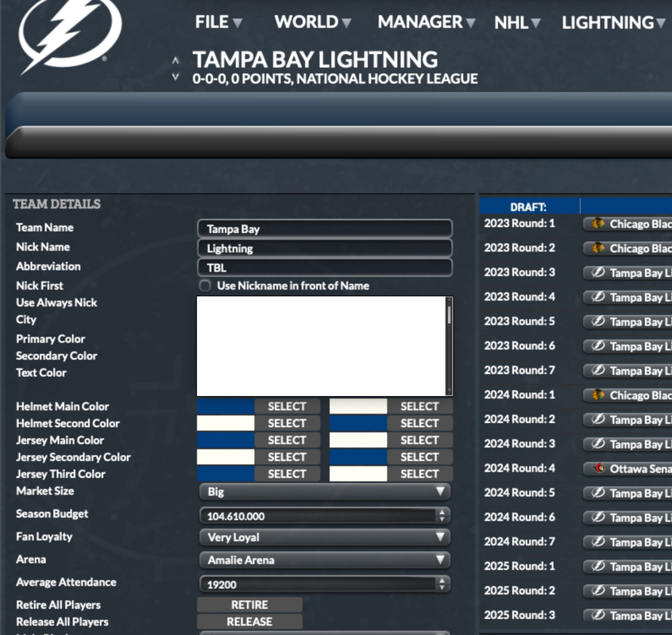Open the WORLD menu
This screenshot has width=672, height=635.
click(313, 22)
